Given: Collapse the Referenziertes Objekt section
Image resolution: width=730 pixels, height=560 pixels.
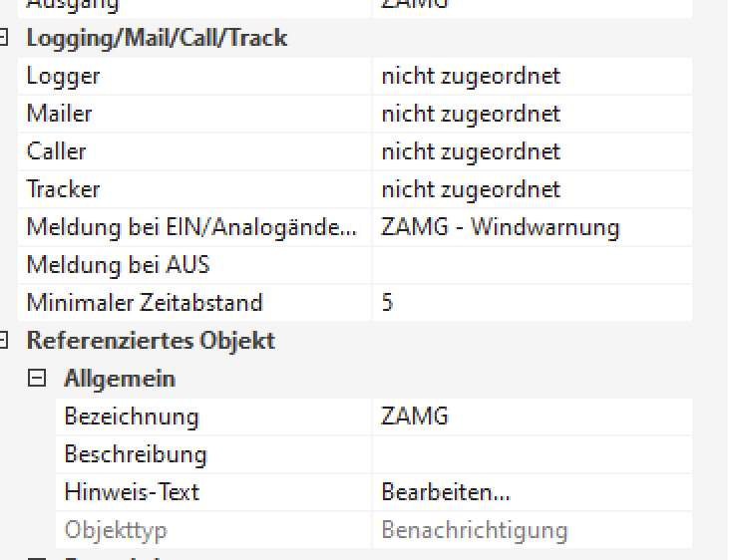Looking at the screenshot, I should [x=3, y=341].
